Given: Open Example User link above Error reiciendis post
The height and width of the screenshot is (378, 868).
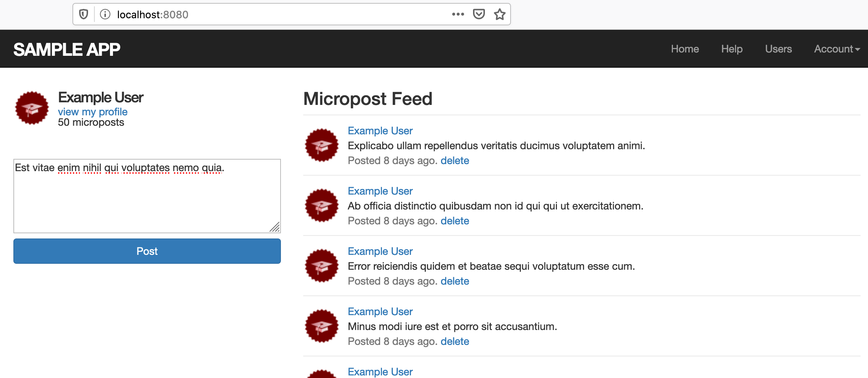Looking at the screenshot, I should click(380, 251).
